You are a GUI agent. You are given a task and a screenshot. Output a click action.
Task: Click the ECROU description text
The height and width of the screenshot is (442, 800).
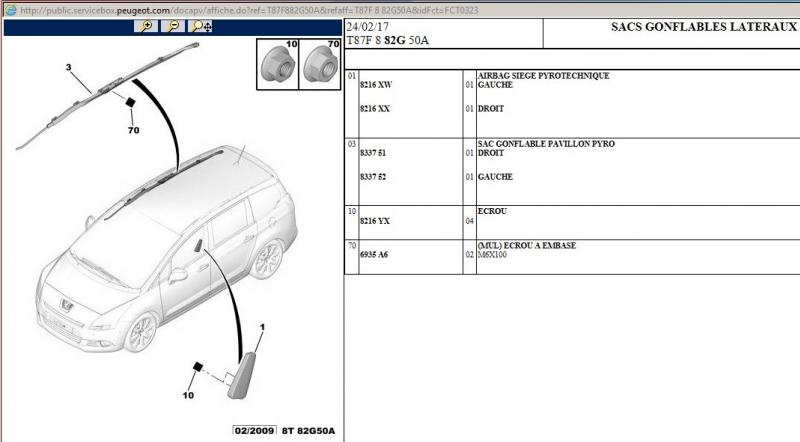(492, 211)
